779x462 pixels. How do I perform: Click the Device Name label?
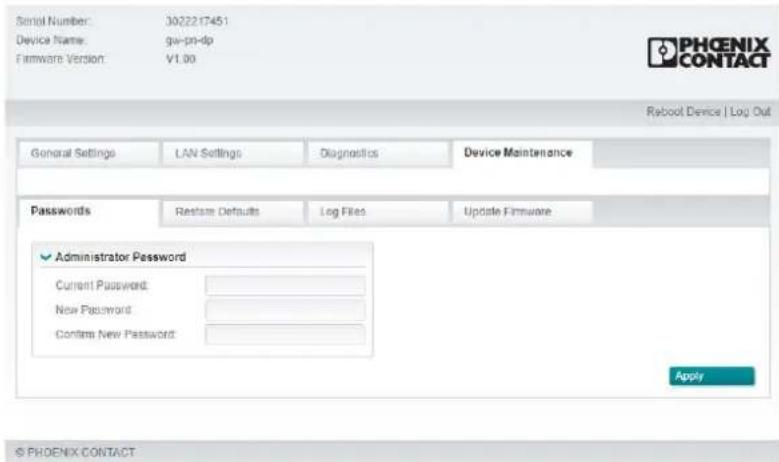(51, 40)
